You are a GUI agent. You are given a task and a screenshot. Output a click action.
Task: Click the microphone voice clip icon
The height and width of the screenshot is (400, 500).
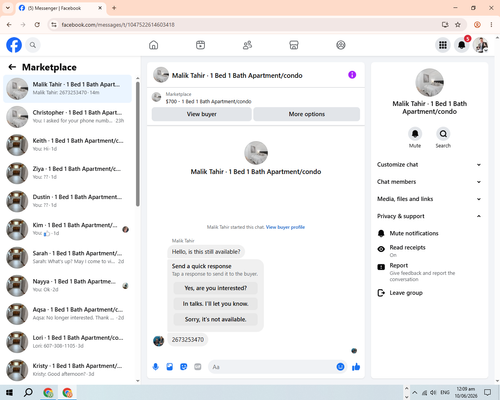click(156, 367)
